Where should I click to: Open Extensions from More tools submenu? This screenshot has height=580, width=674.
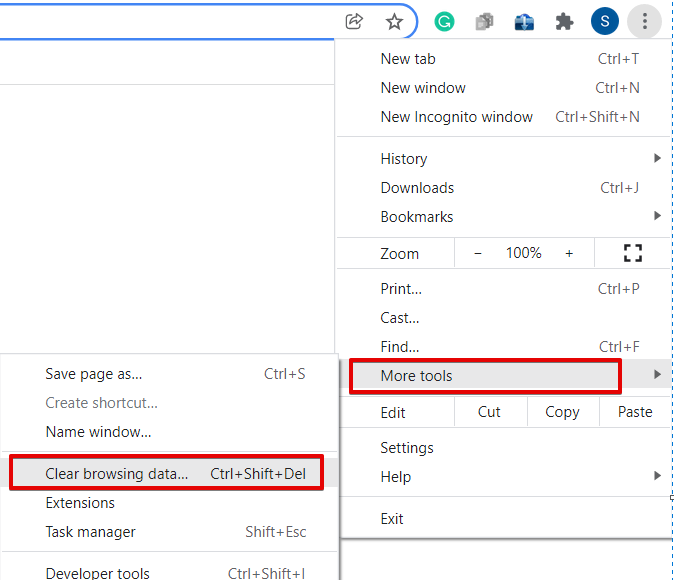169,503
